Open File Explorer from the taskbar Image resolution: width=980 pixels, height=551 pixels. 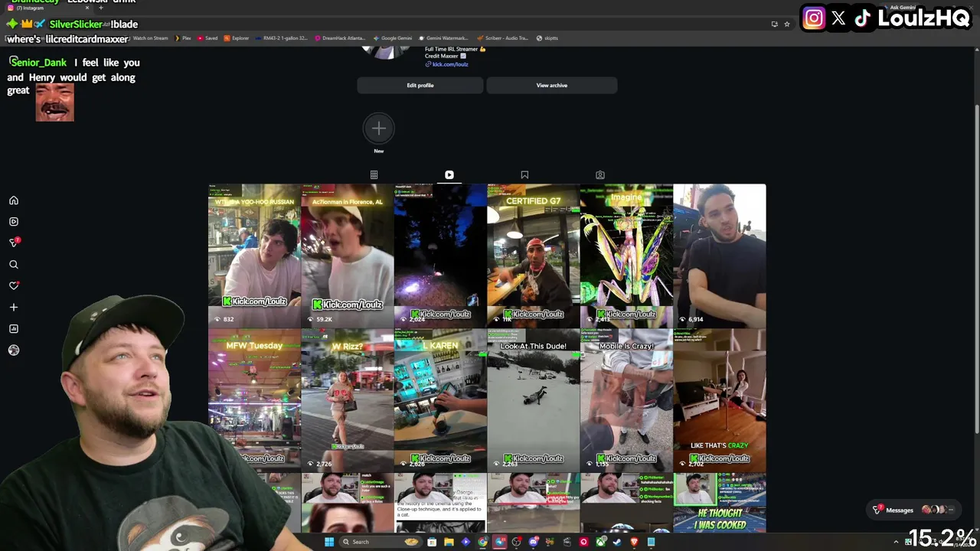(x=449, y=542)
